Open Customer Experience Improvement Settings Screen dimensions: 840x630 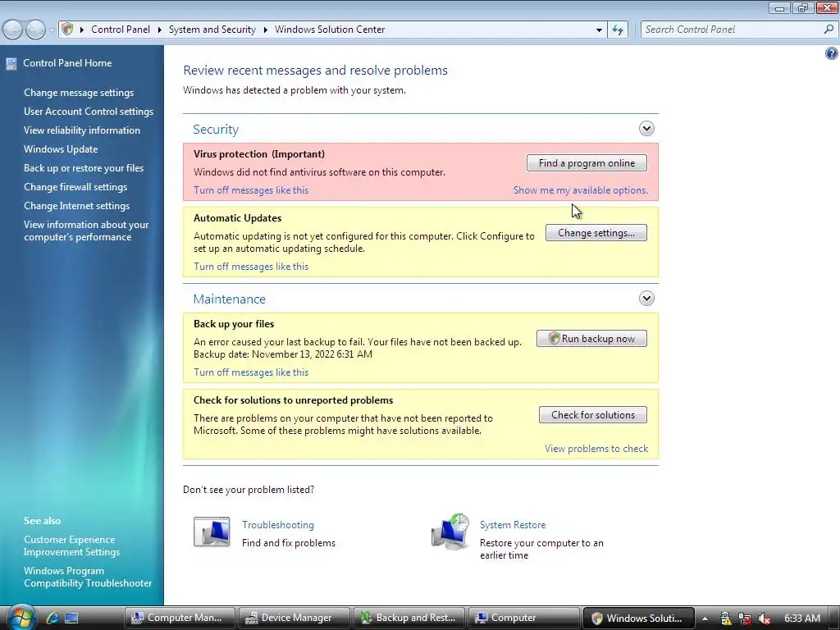click(x=72, y=546)
